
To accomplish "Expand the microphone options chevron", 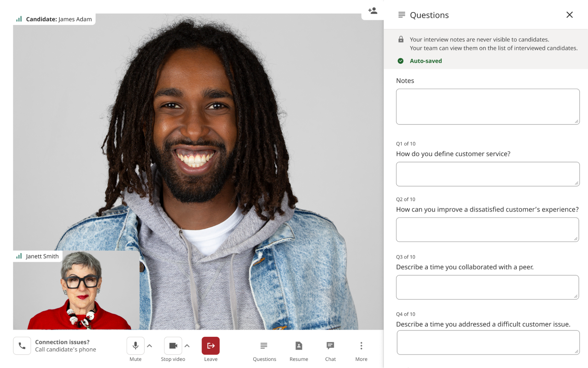I will tap(150, 346).
